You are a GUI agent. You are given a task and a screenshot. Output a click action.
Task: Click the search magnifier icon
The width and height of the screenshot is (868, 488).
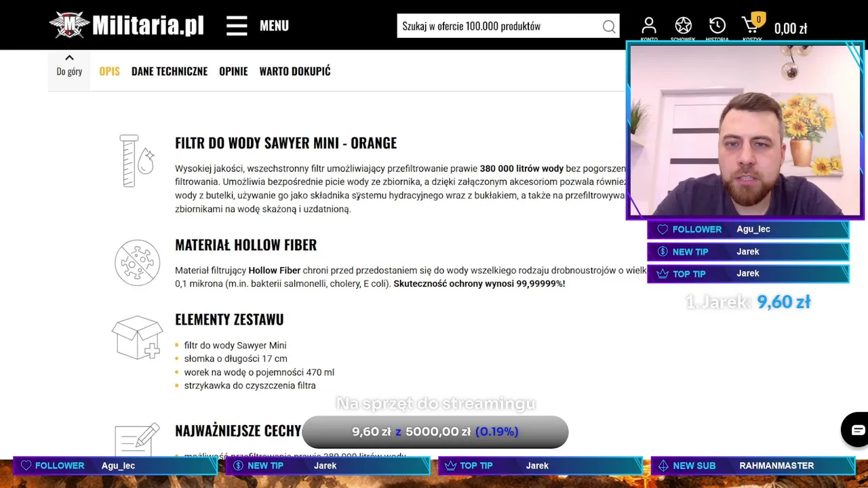pyautogui.click(x=609, y=26)
